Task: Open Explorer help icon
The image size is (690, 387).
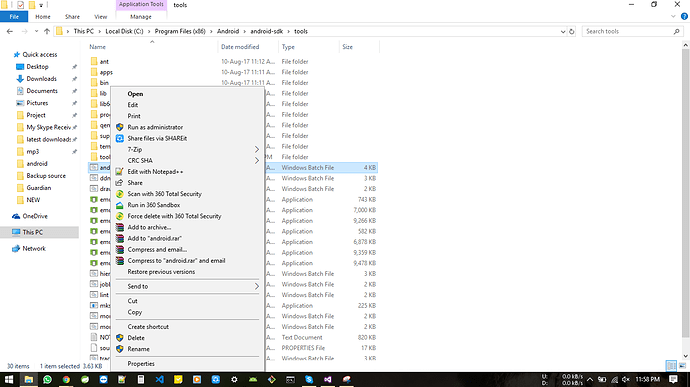Action: (684, 17)
